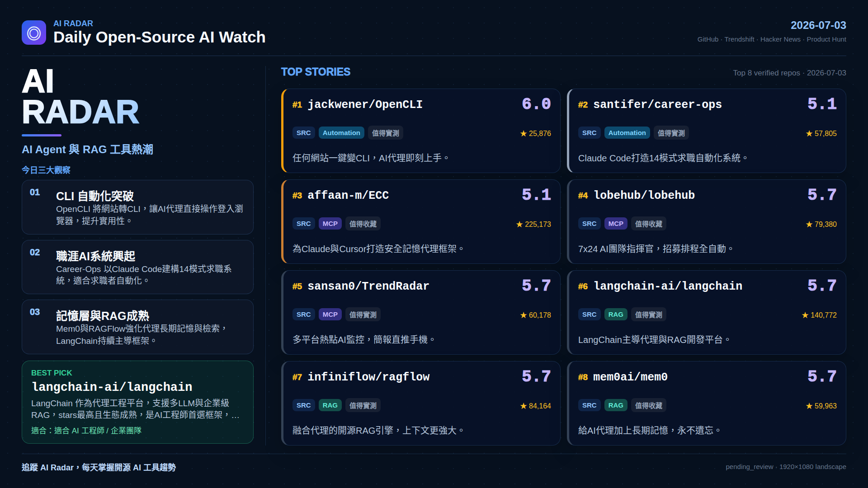The height and width of the screenshot is (488, 868).
Task: Click the "今日三大觀察" section label
Action: tap(46, 170)
